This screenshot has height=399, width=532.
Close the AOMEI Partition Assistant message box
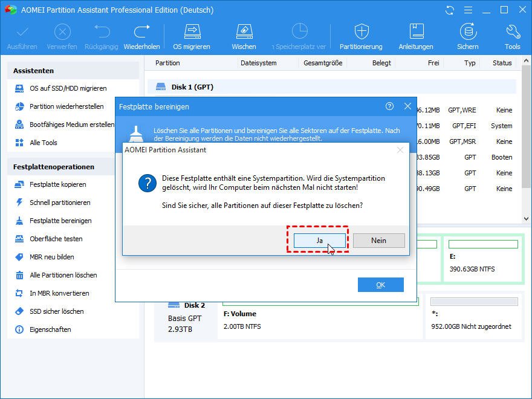pyautogui.click(x=400, y=150)
